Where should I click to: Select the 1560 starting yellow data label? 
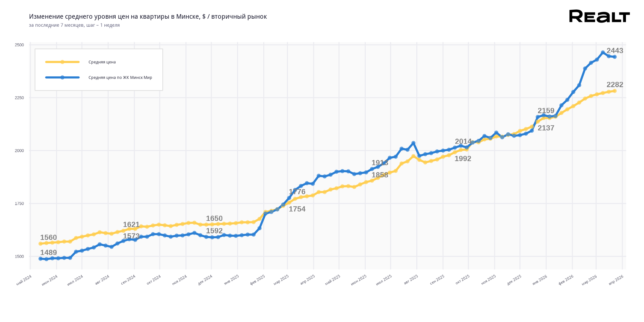click(x=48, y=238)
